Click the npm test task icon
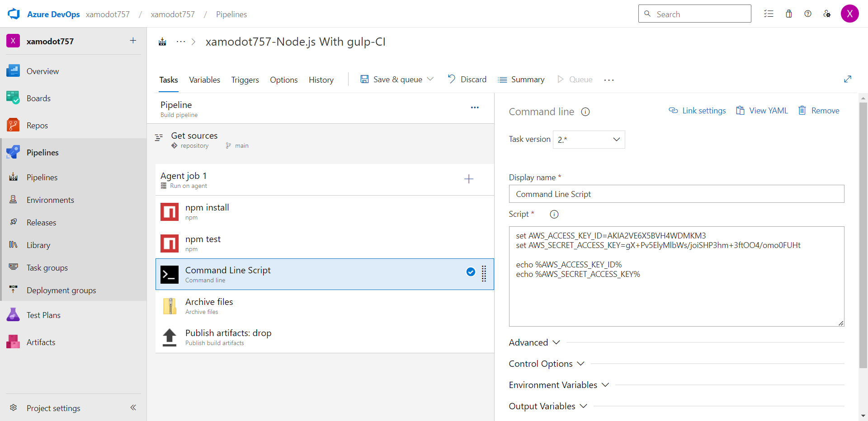 [170, 243]
